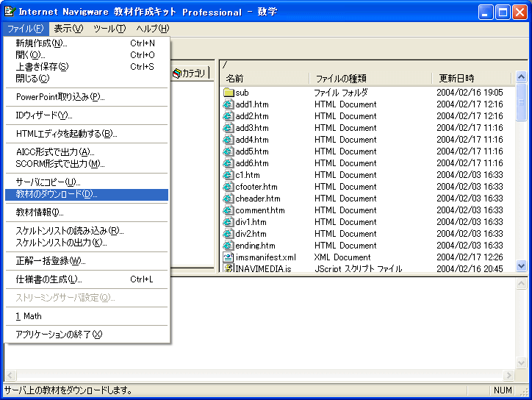The image size is (532, 400).
Task: Click the lower pane scroll right arrow
Action: (508, 375)
